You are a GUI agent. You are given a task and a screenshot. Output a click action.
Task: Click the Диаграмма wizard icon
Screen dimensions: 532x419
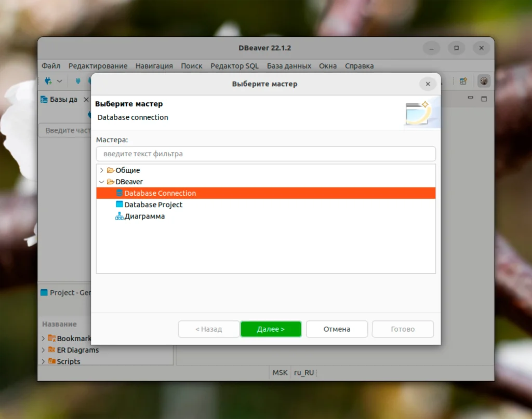[x=119, y=216]
